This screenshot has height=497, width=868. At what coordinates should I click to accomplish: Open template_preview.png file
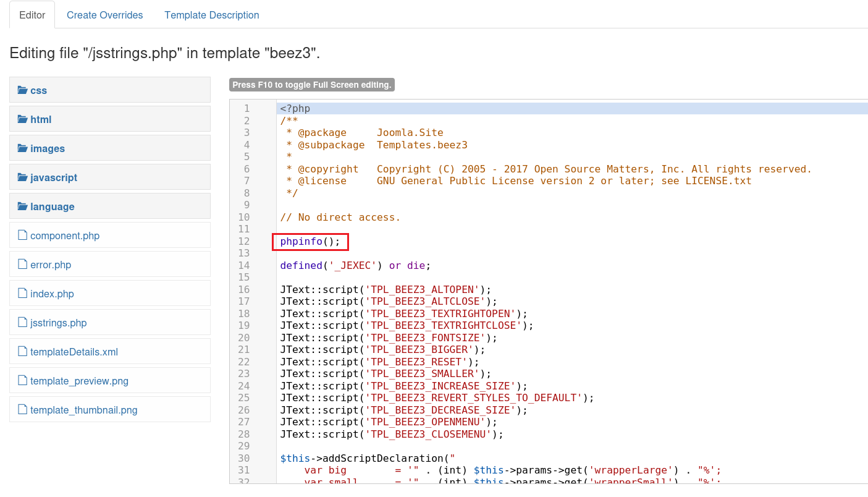[x=79, y=381]
